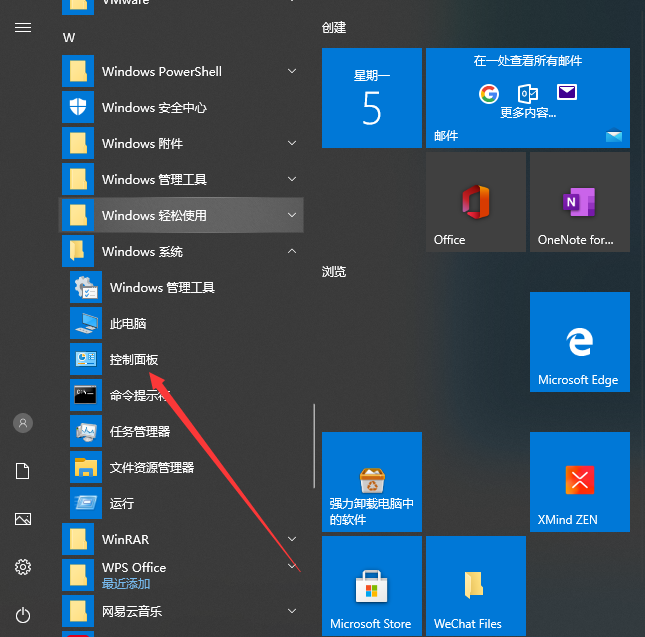This screenshot has height=637, width=645.
Task: Expand Windows 轻松使用 folder chevron
Action: (x=292, y=215)
